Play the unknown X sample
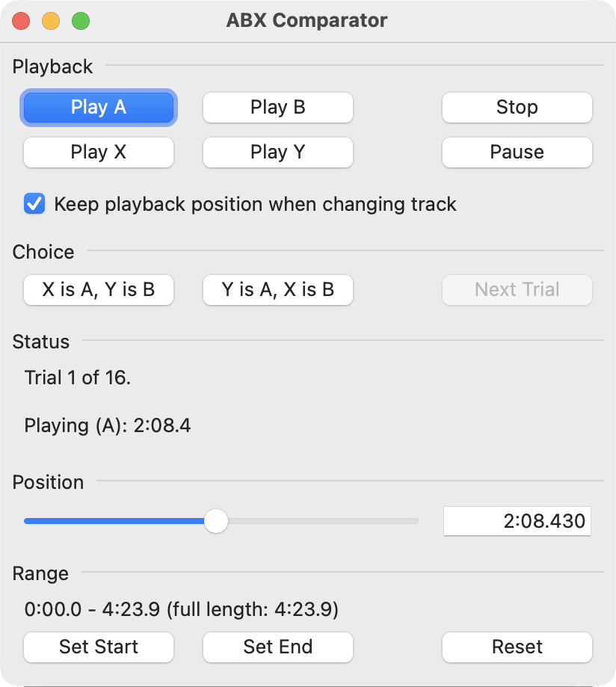The image size is (616, 687). 99,153
